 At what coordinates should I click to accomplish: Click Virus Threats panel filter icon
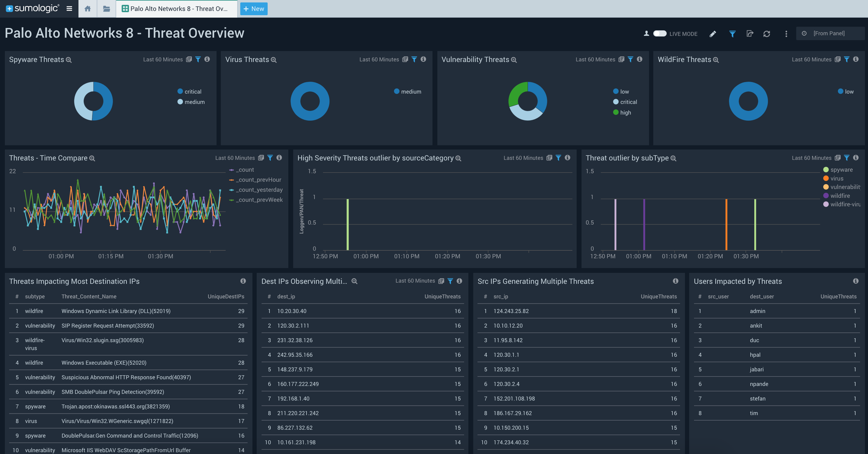pos(414,59)
